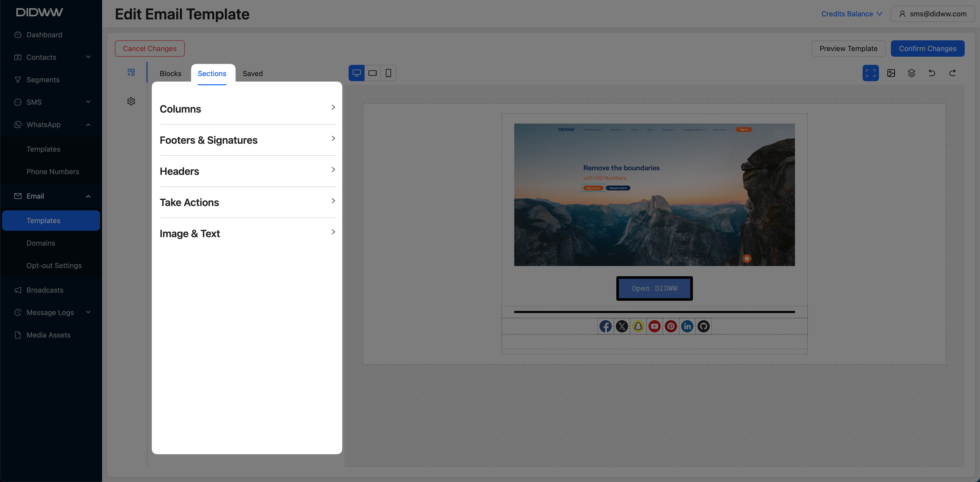Screen dimensions: 980x482
Task: Select the mountain image in template
Action: point(654,213)
